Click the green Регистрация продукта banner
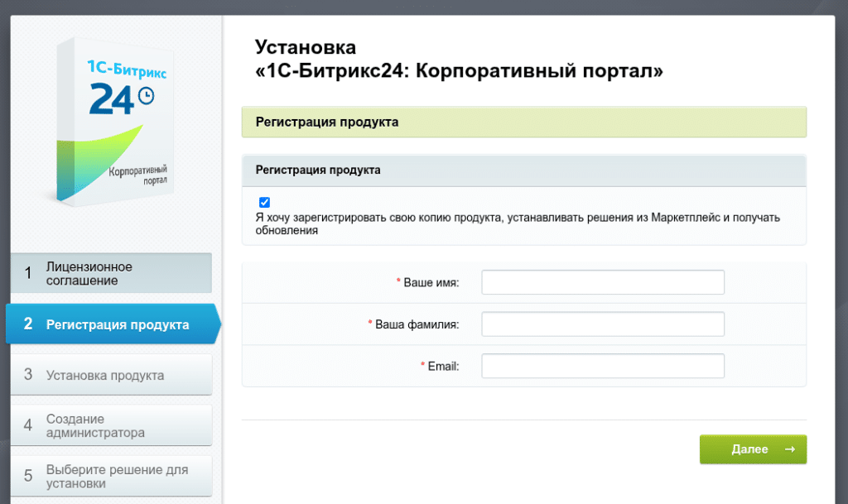Screen dimensions: 848x504 point(523,122)
